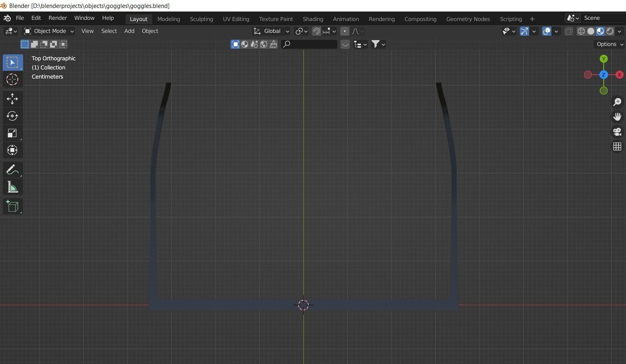
Task: Switch to material preview shading
Action: pyautogui.click(x=601, y=31)
